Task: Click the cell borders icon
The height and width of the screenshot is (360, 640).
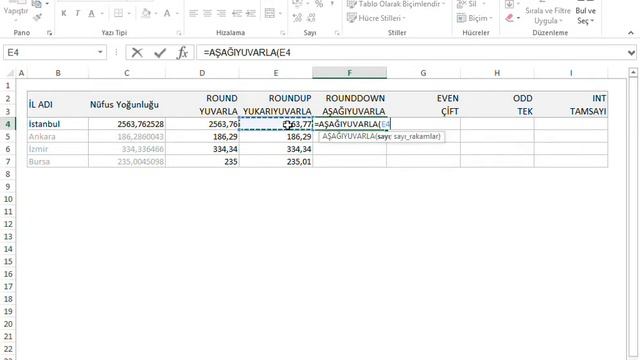Action: pyautogui.click(x=118, y=13)
